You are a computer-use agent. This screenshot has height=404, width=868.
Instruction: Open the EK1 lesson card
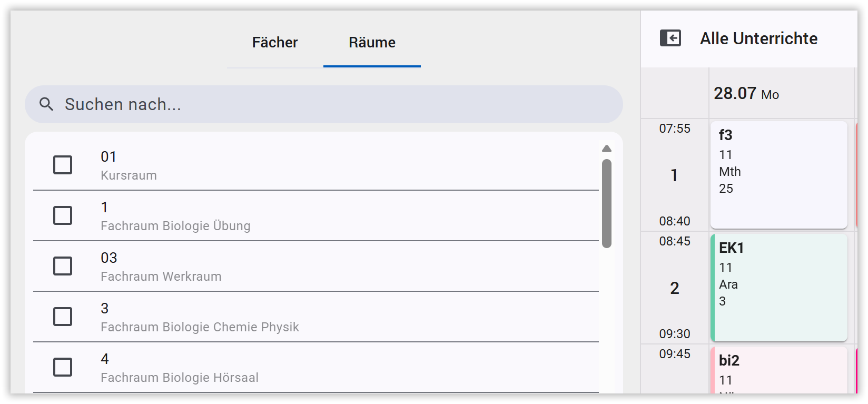[778, 288]
